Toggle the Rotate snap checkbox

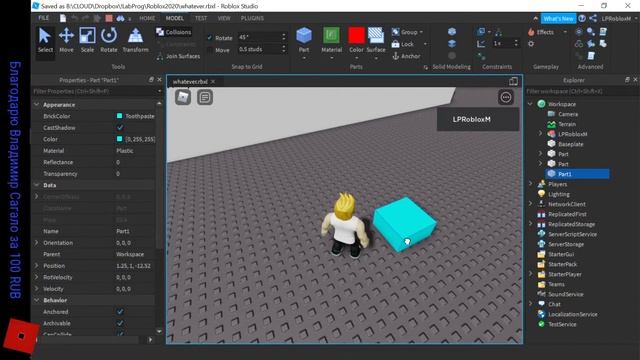click(210, 38)
